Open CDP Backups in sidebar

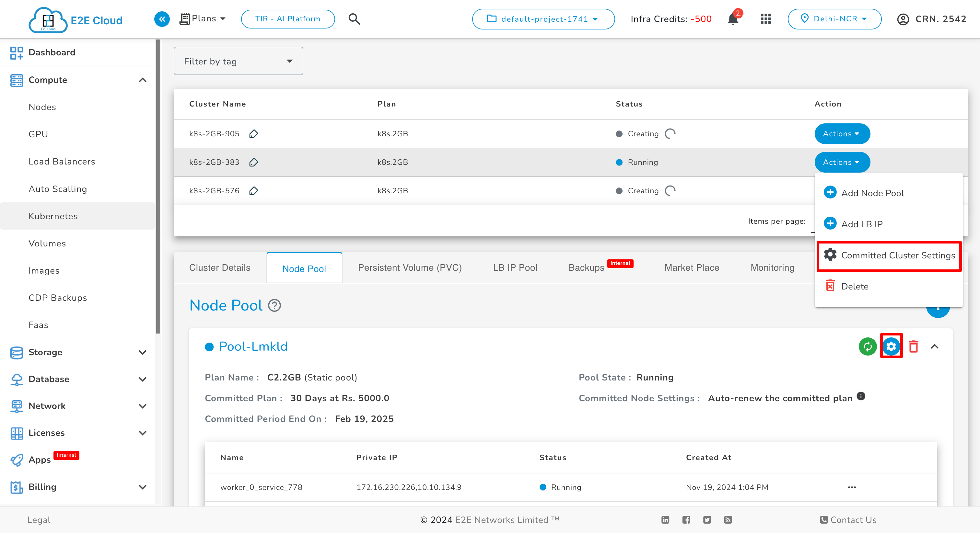[x=77, y=298]
